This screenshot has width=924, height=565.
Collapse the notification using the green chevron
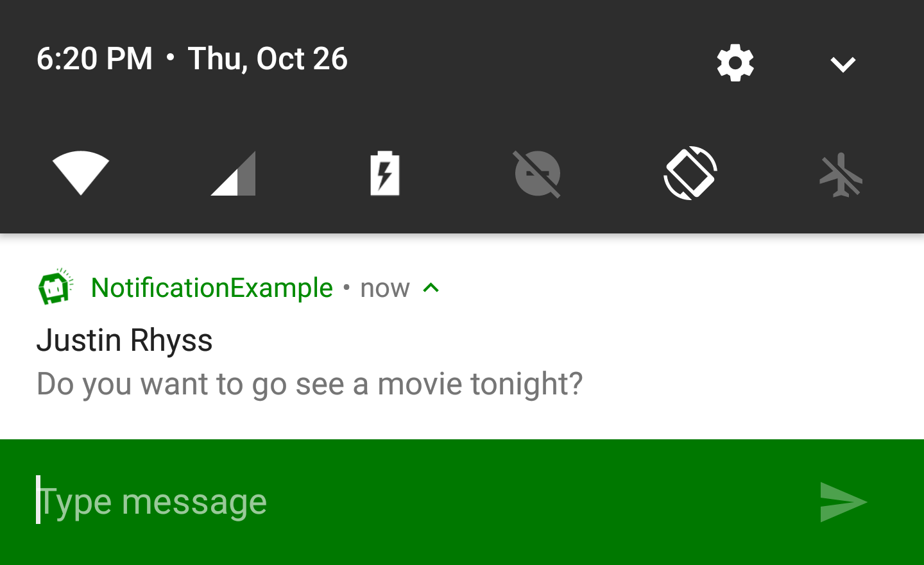[x=431, y=288]
